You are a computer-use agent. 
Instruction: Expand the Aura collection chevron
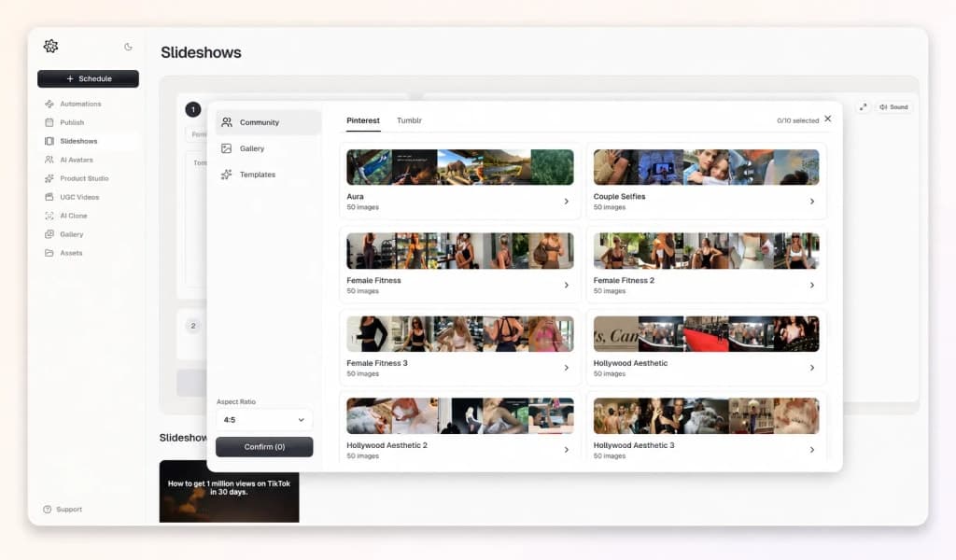tap(567, 202)
